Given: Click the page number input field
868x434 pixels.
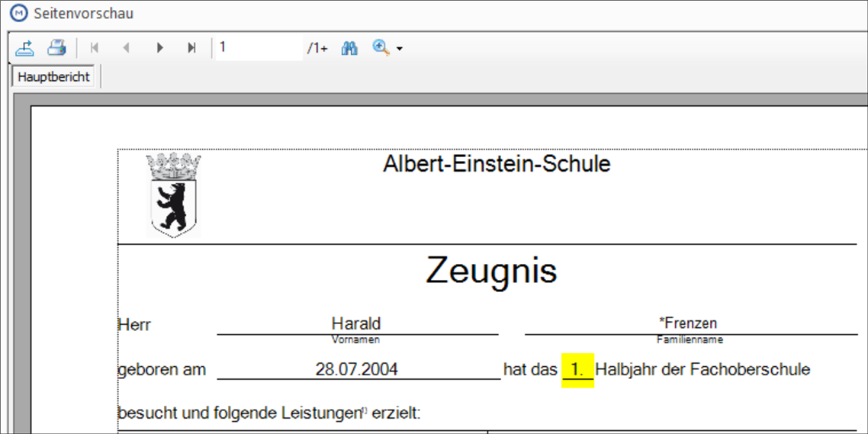Looking at the screenshot, I should 259,48.
